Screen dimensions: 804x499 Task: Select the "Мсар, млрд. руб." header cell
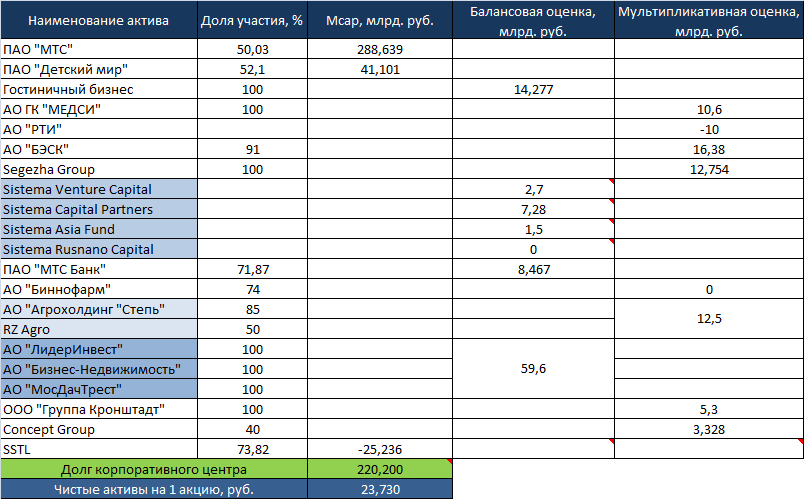379,20
